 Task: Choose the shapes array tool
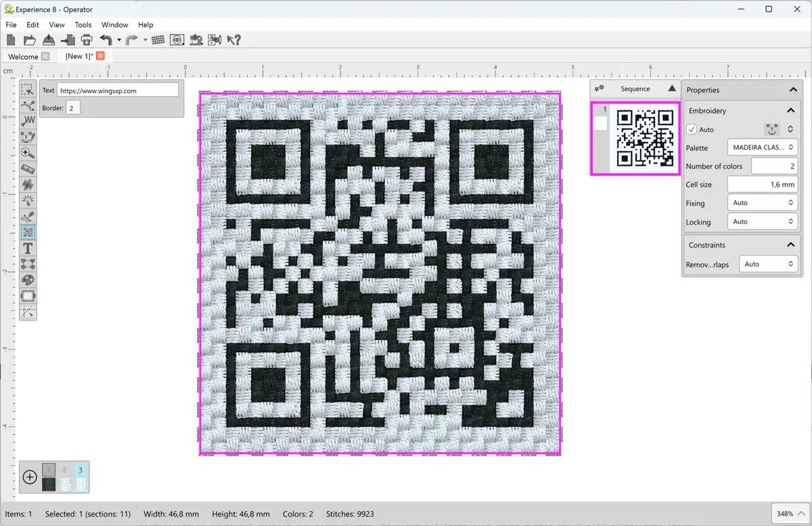point(28,264)
